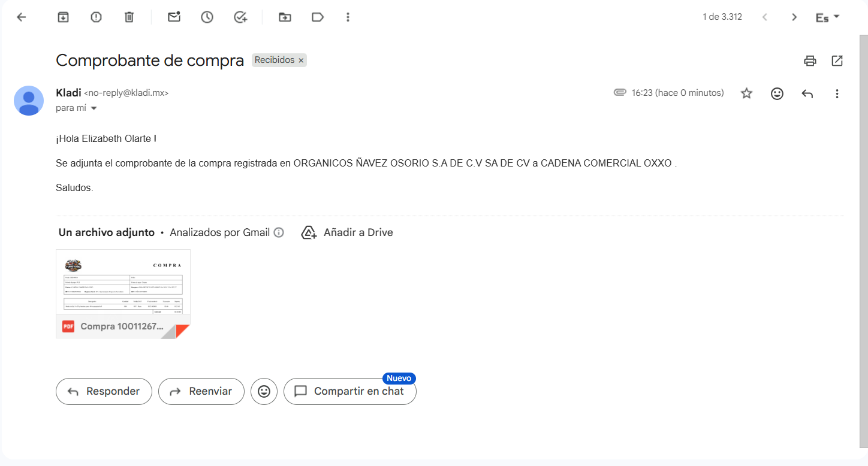Click the Kladi sender avatar
The width and height of the screenshot is (868, 466).
coord(29,101)
